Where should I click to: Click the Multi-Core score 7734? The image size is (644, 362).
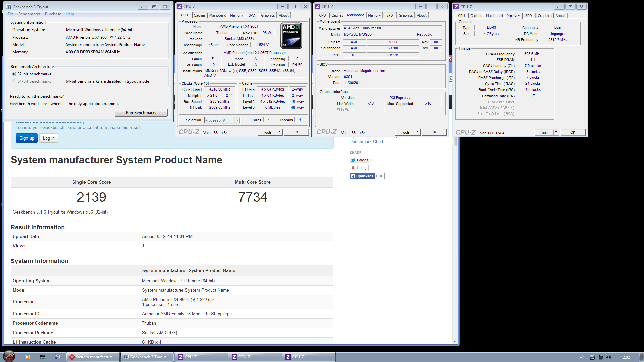(253, 197)
